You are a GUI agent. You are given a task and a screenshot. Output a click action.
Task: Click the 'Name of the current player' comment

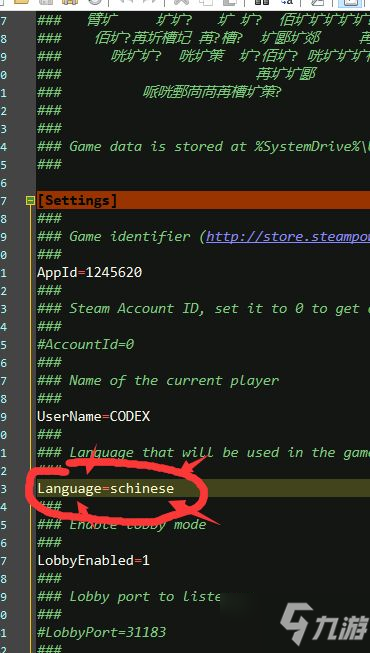pyautogui.click(x=158, y=380)
